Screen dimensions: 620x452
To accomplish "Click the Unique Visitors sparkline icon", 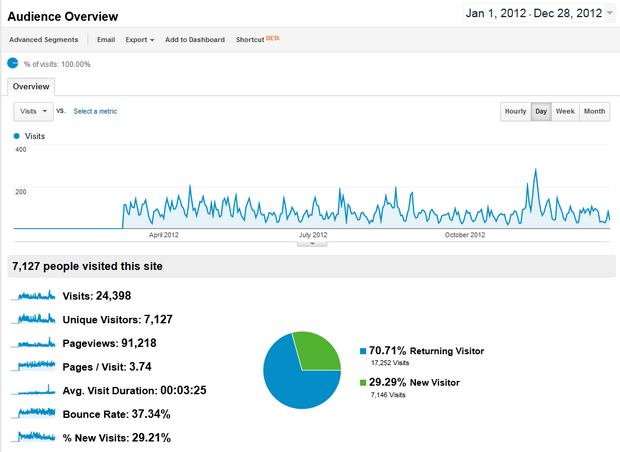I will click(x=36, y=319).
